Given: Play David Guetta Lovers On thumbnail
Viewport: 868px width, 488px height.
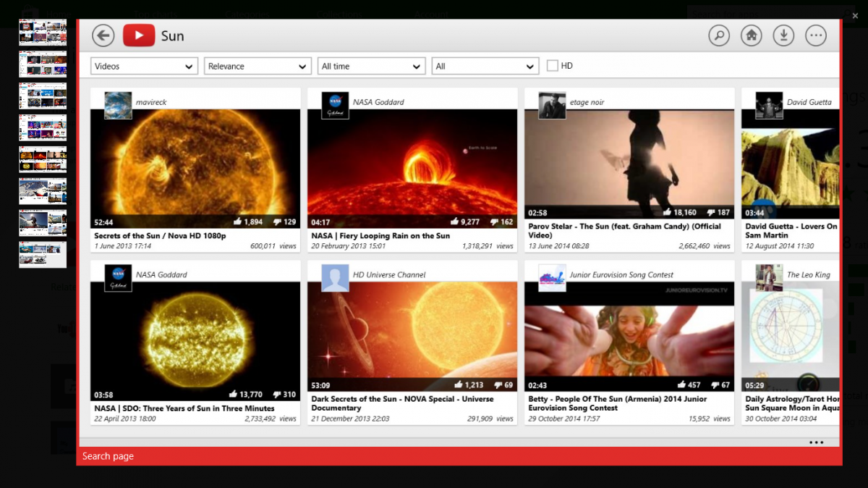Looking at the screenshot, I should pos(791,164).
